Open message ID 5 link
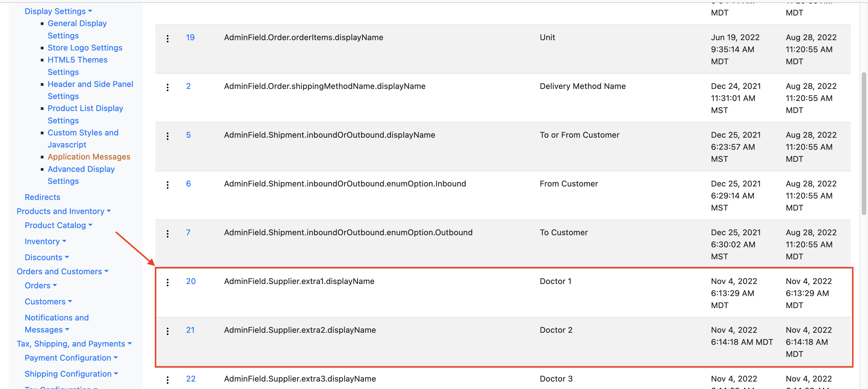868x389 pixels. pyautogui.click(x=188, y=135)
